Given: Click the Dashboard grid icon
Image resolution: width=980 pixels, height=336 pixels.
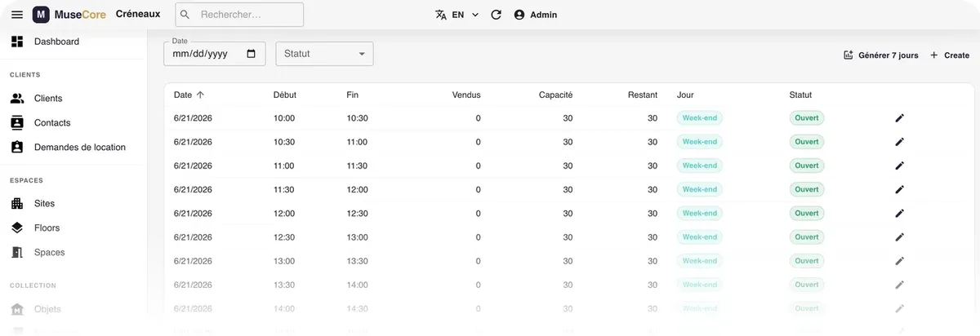Looking at the screenshot, I should click(17, 42).
